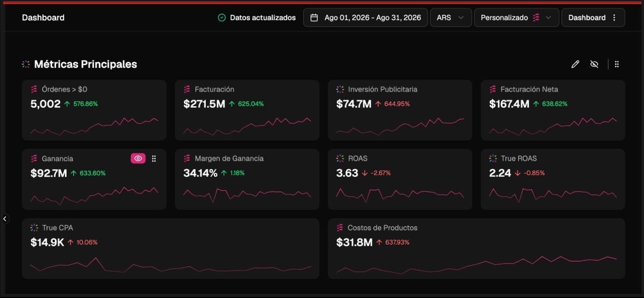Click the multicolor icon beside the 'ROAS' card title
The width and height of the screenshot is (644, 298).
point(340,159)
